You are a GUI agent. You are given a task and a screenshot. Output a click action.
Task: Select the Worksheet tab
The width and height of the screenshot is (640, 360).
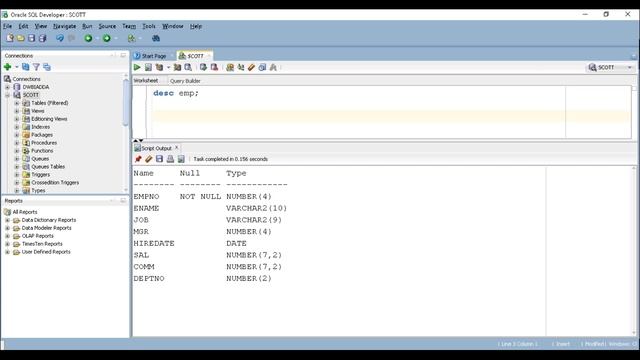146,81
